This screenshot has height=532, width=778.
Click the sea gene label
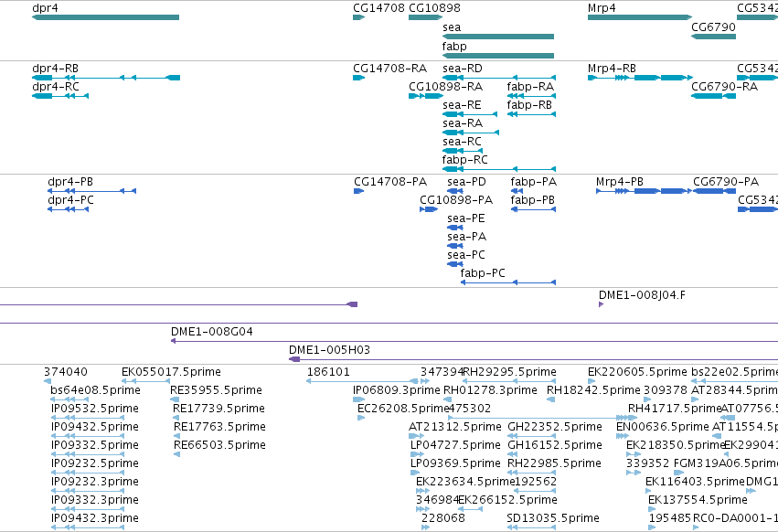pos(452,27)
